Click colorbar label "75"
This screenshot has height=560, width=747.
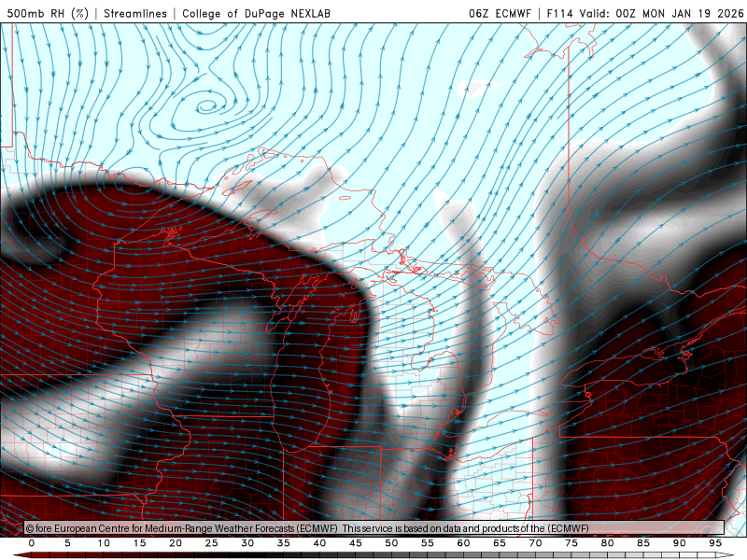[x=571, y=543]
